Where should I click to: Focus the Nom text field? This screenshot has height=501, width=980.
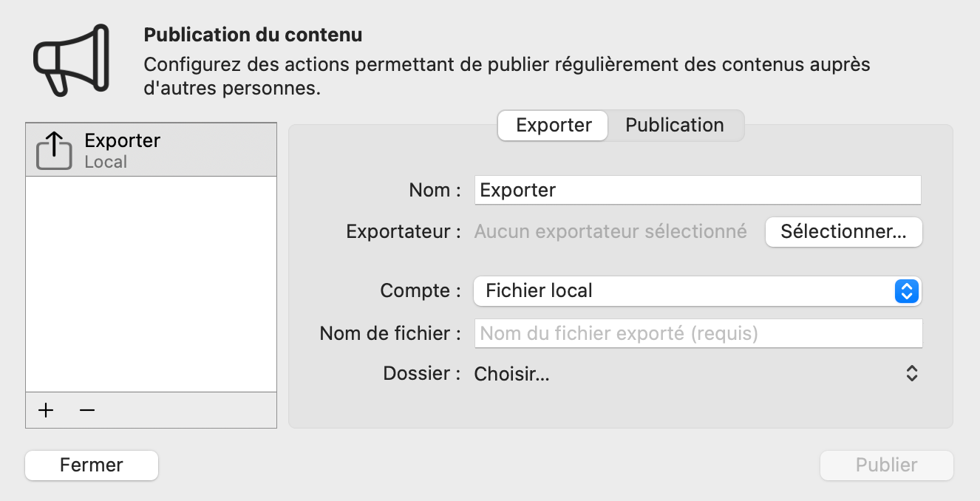(697, 190)
